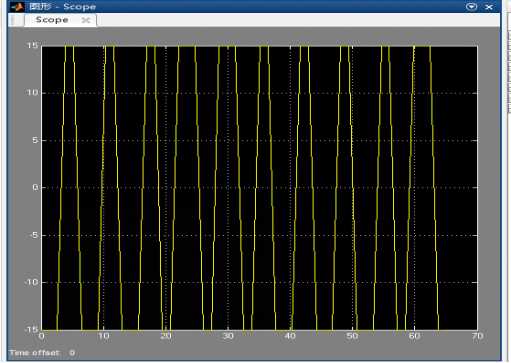This screenshot has height=363, width=511.
Task: Click the MATLAB logo in the title bar
Action: pos(17,6)
